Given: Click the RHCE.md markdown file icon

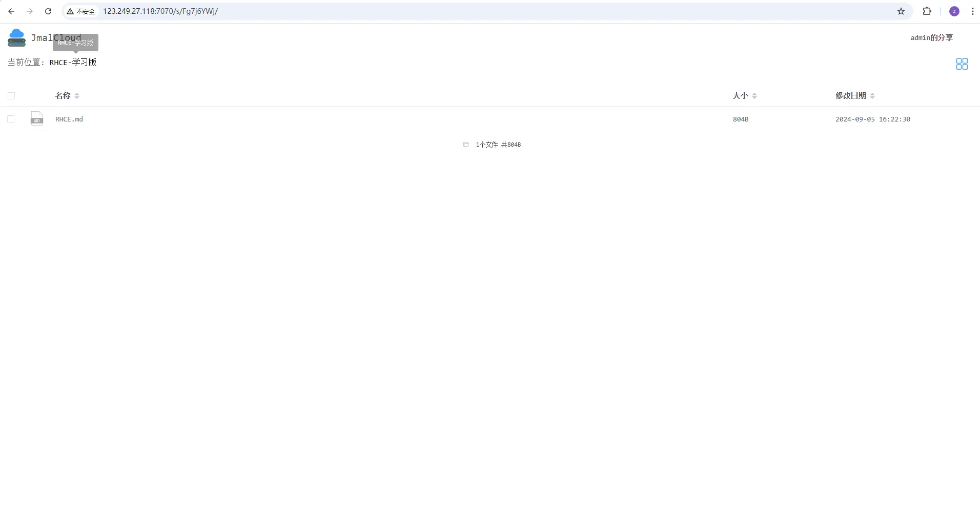Looking at the screenshot, I should 37,118.
